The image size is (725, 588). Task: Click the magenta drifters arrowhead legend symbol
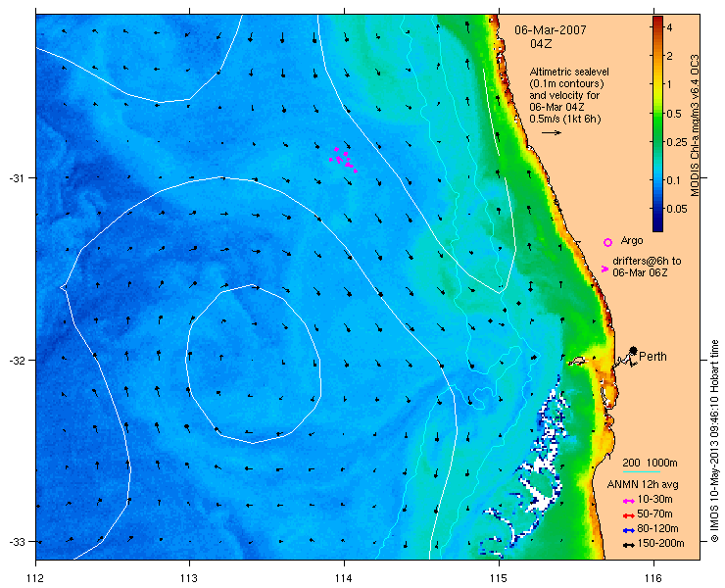pos(604,269)
